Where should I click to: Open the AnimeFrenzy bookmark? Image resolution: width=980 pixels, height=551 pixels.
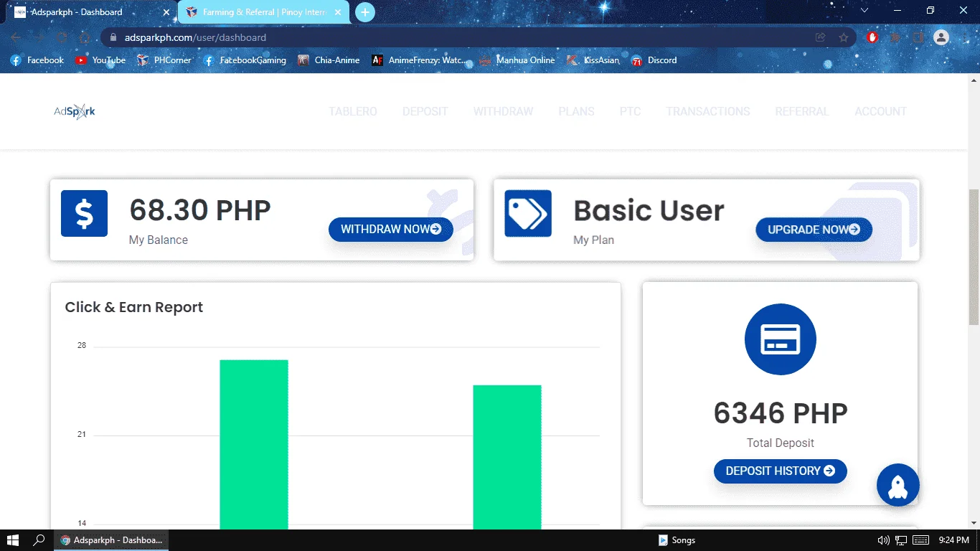point(418,60)
